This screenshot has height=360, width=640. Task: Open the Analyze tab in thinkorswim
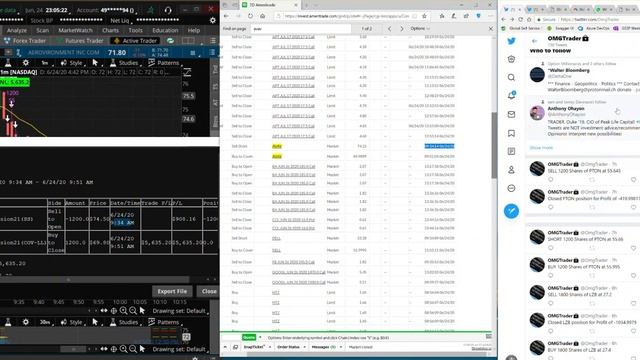[17, 30]
